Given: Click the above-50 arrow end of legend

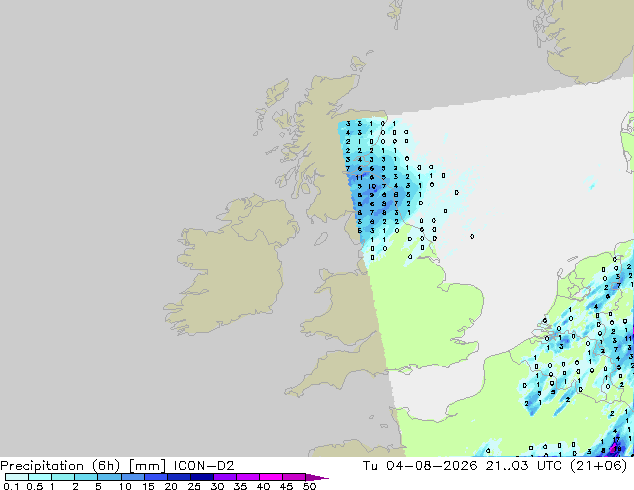Looking at the screenshot, I should (x=317, y=477).
